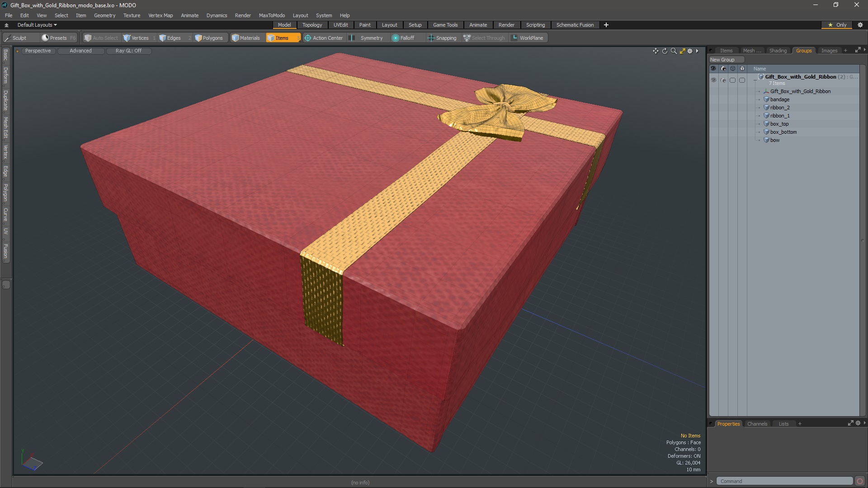Open viewport settings gear icon

[x=690, y=51]
